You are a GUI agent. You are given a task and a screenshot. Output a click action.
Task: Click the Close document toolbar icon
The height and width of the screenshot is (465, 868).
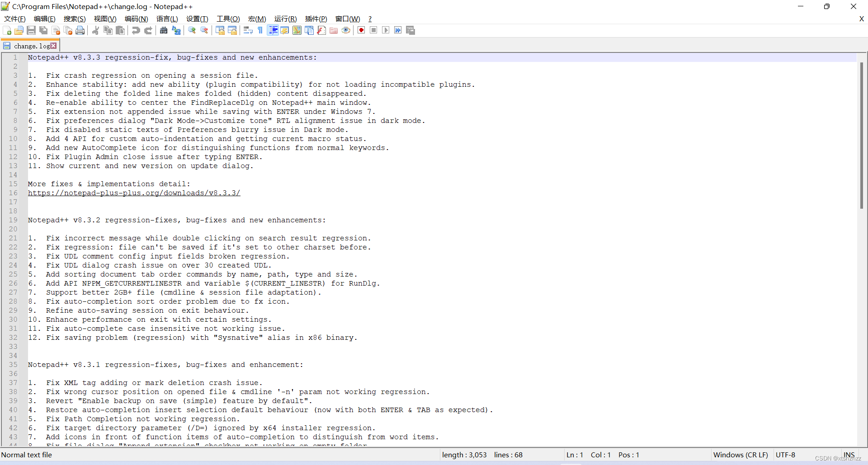(x=56, y=30)
